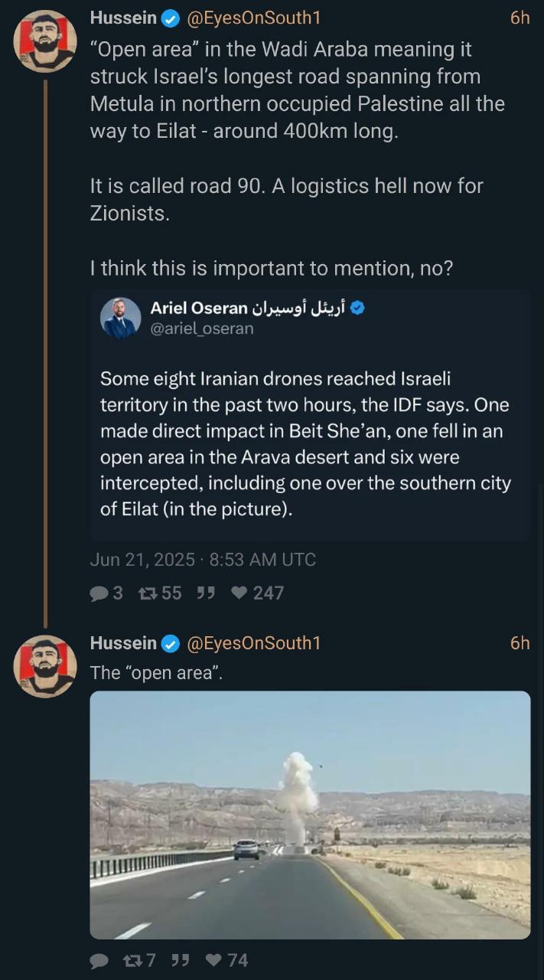This screenshot has width=544, height=980.
Task: Reply to the "open area" tweet
Action: tap(99, 960)
